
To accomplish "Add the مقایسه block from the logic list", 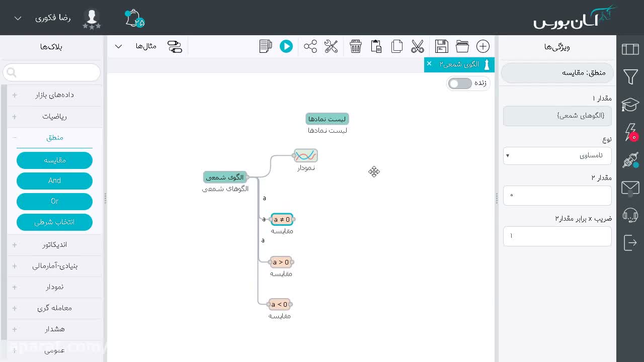I will tap(54, 160).
